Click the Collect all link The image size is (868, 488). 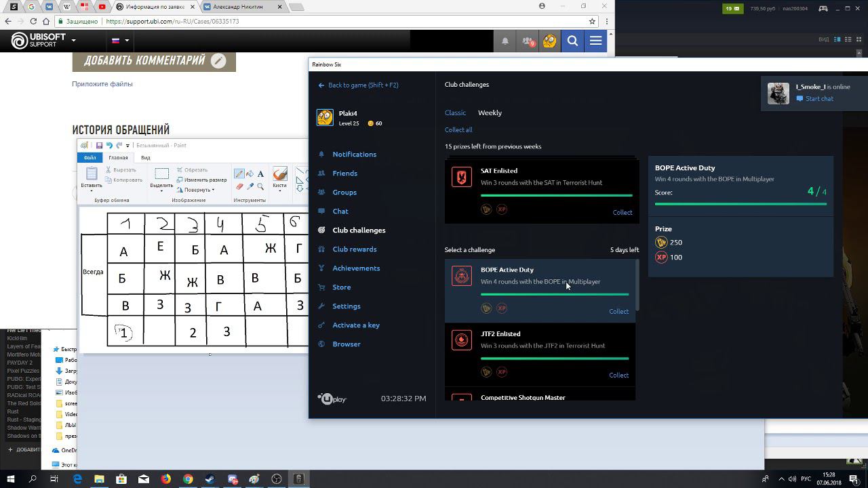pyautogui.click(x=458, y=129)
